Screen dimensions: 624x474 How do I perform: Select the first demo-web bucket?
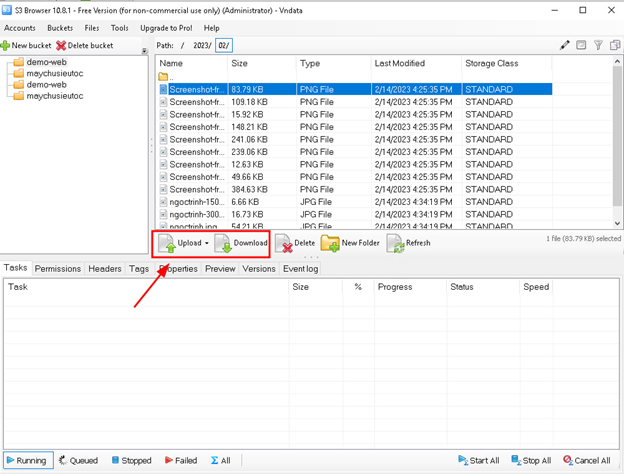click(46, 62)
